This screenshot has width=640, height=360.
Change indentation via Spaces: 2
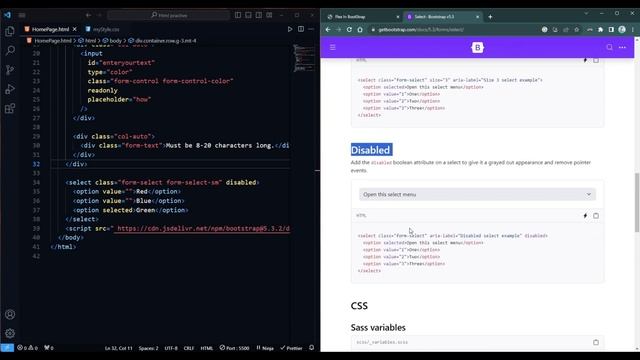149,348
